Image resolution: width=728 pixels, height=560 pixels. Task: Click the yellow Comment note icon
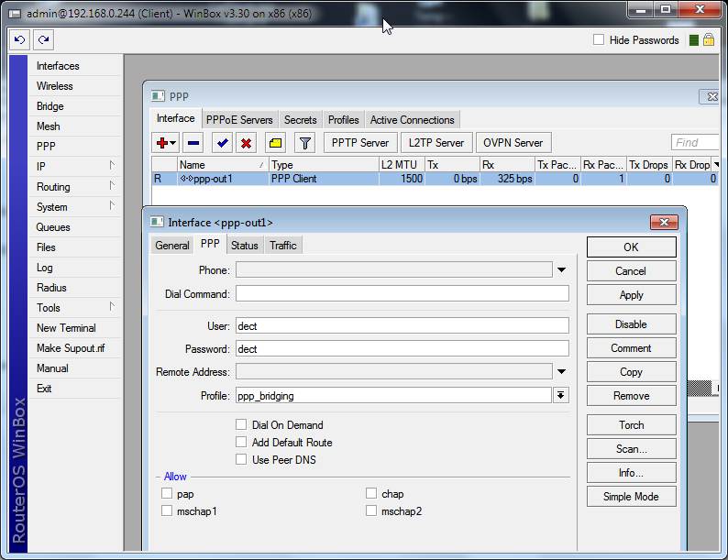[x=275, y=143]
